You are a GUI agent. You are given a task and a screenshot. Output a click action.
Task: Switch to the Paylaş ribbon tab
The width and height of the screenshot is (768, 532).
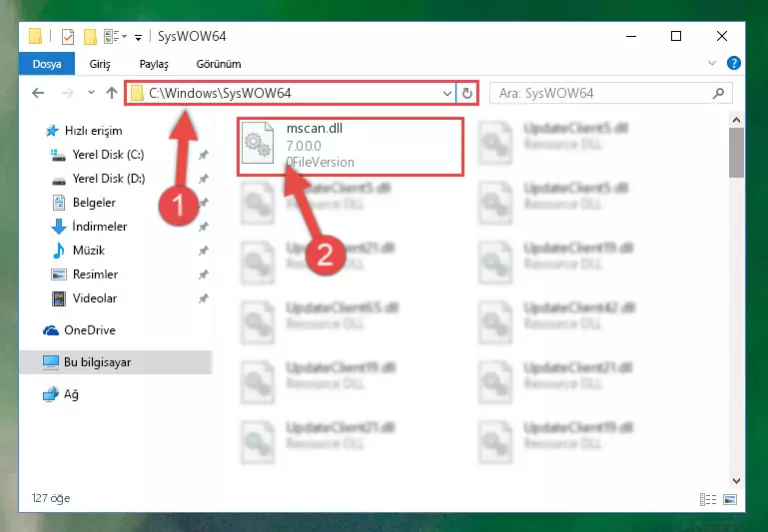click(x=154, y=64)
